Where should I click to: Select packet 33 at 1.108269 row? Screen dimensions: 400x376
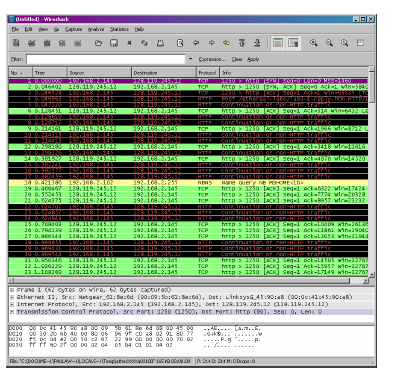click(x=188, y=272)
